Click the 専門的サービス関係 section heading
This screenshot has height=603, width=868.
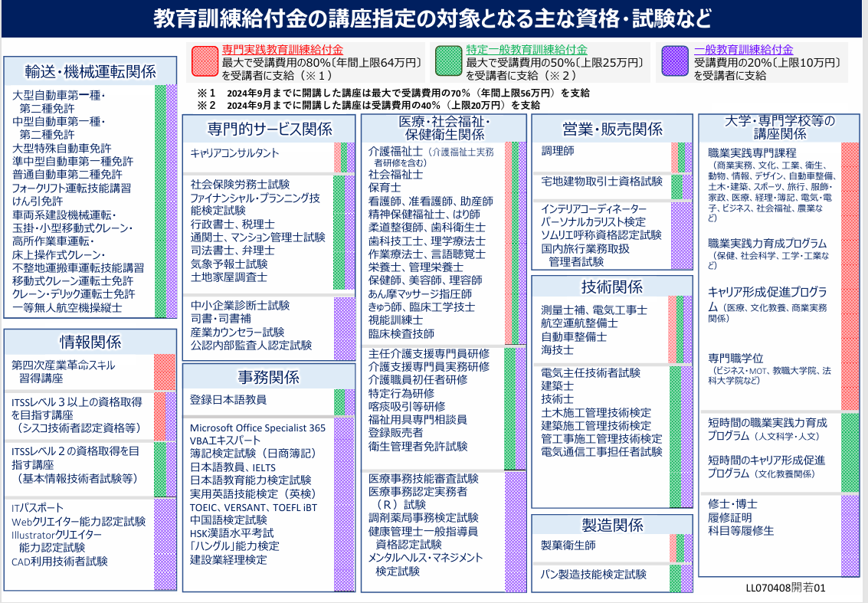pos(269,128)
